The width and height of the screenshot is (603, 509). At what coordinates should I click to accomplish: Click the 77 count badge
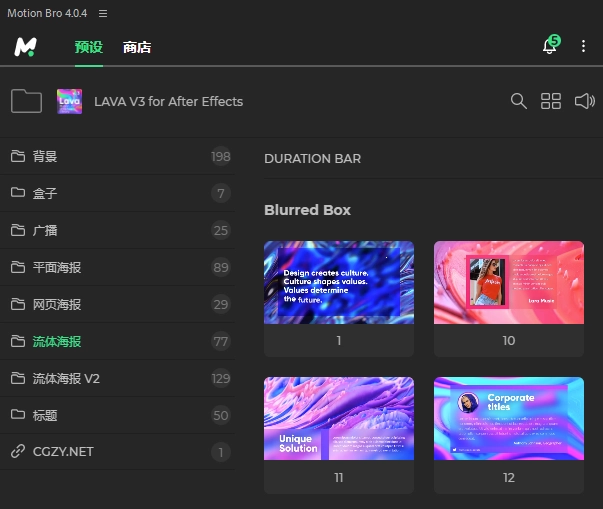pyautogui.click(x=221, y=341)
